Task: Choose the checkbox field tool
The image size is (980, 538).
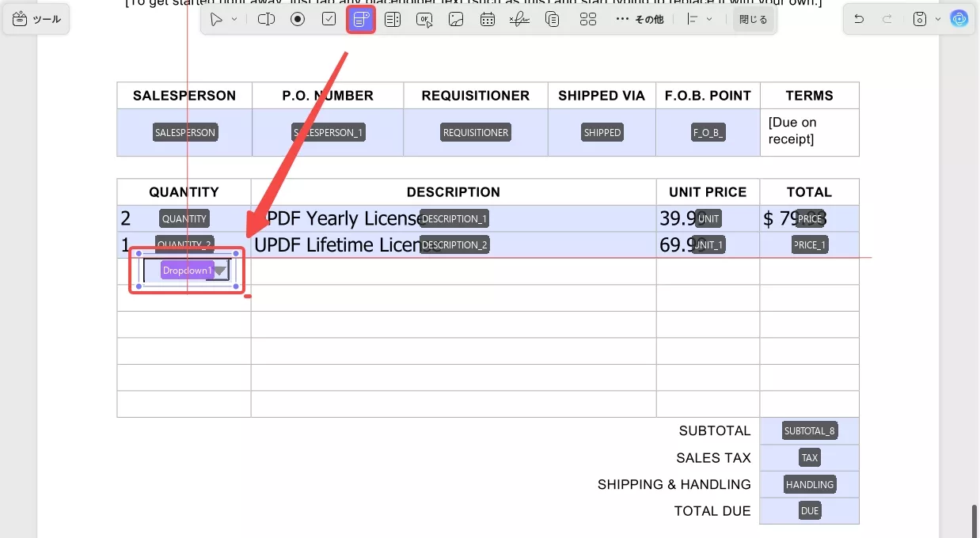Action: click(329, 19)
